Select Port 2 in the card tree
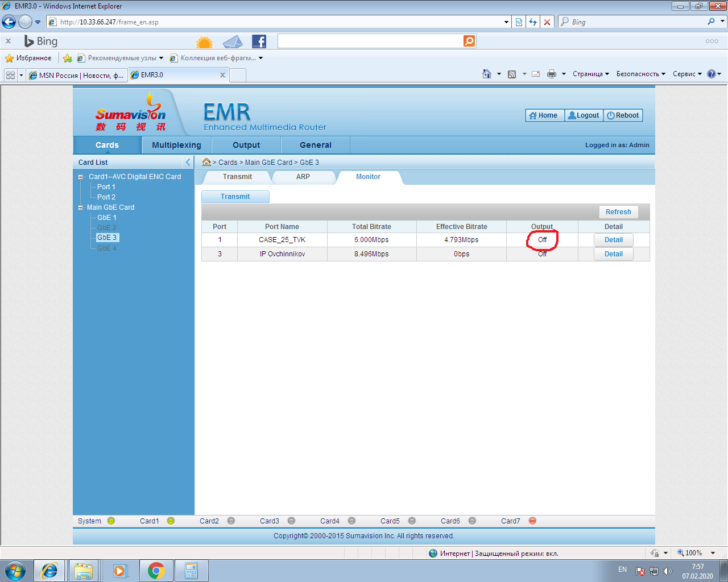The height and width of the screenshot is (582, 728). pos(106,197)
